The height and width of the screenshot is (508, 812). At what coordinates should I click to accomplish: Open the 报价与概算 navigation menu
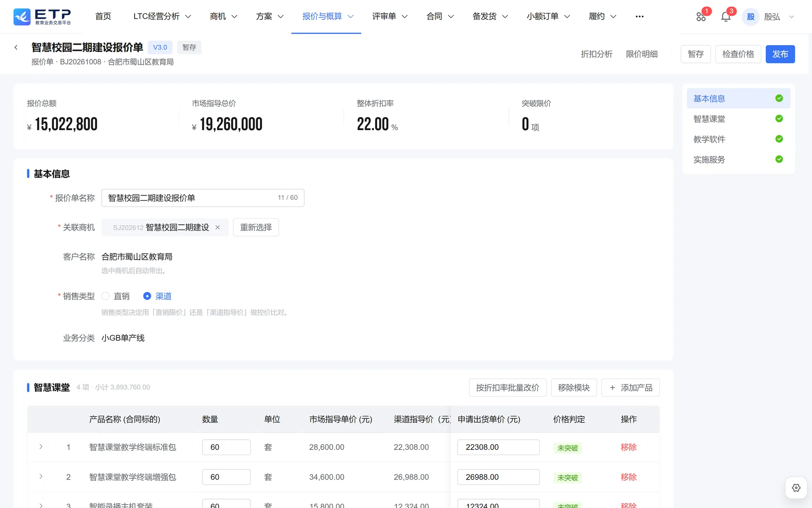[328, 17]
